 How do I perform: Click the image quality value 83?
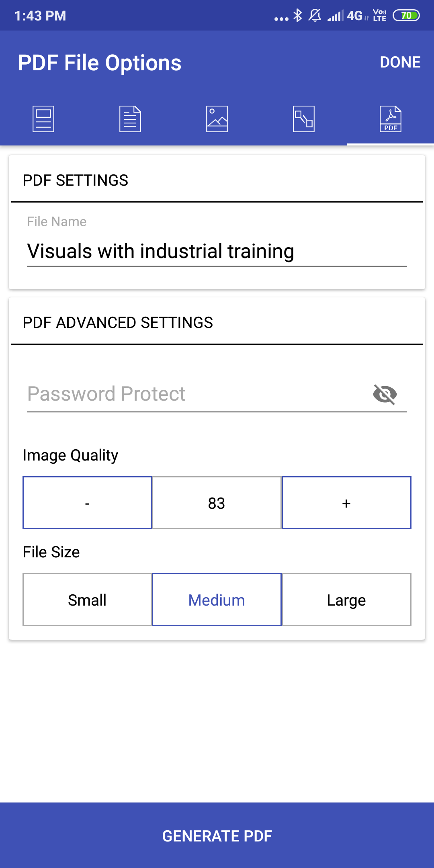point(216,503)
